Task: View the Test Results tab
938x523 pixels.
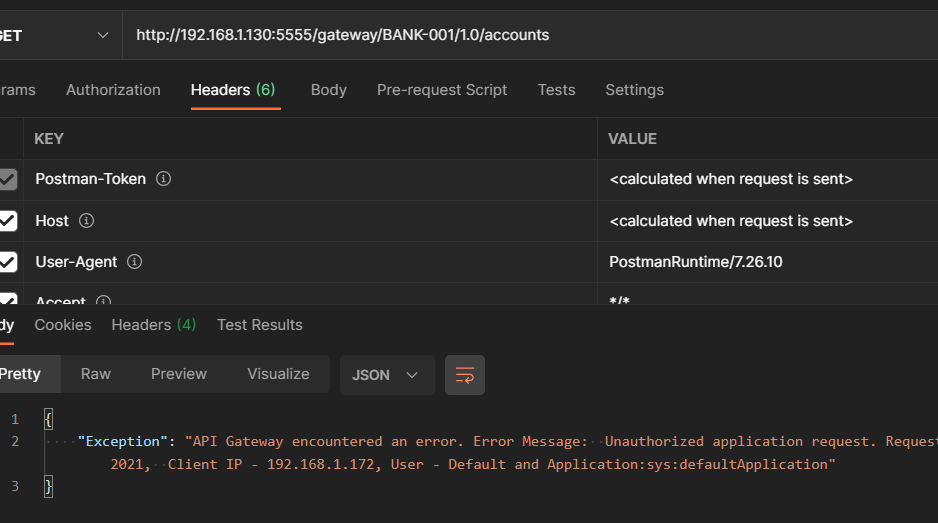Action: pyautogui.click(x=259, y=325)
